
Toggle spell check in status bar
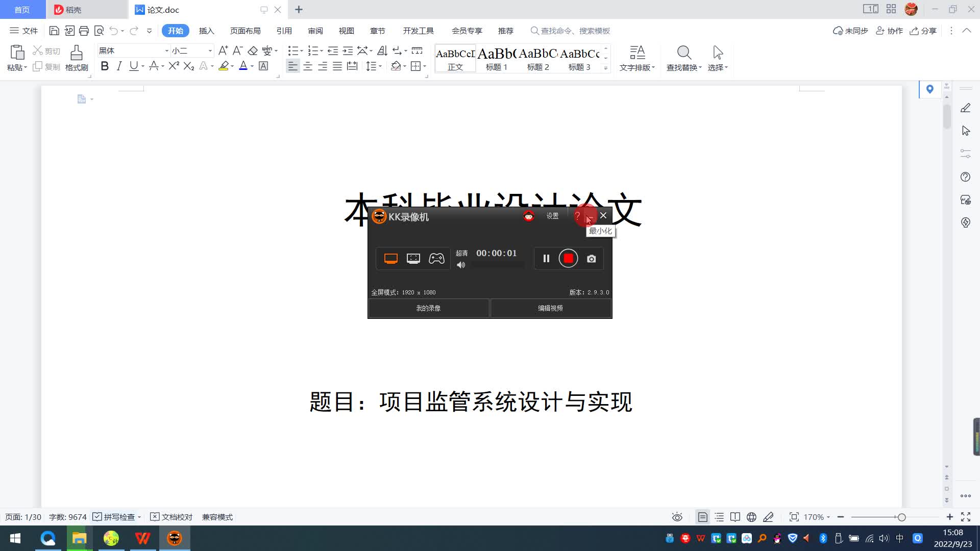pyautogui.click(x=114, y=517)
